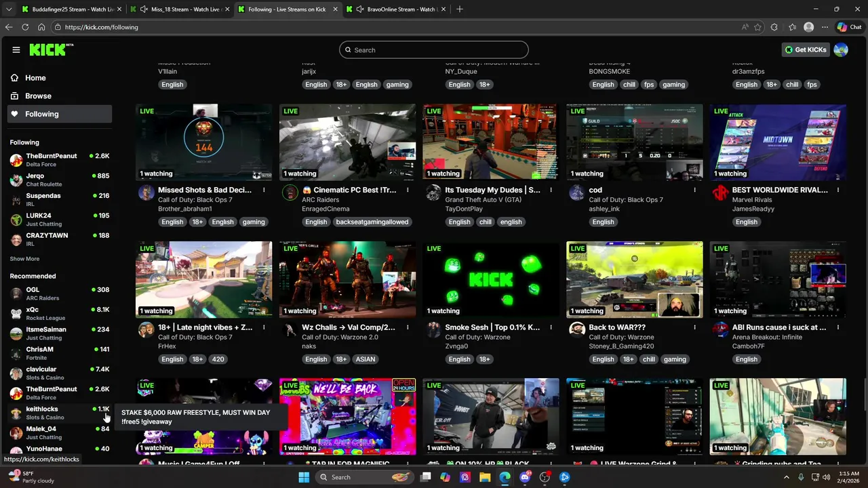Open Jerqo channel in sidebar
Viewport: 868px width, 488px height.
60,180
